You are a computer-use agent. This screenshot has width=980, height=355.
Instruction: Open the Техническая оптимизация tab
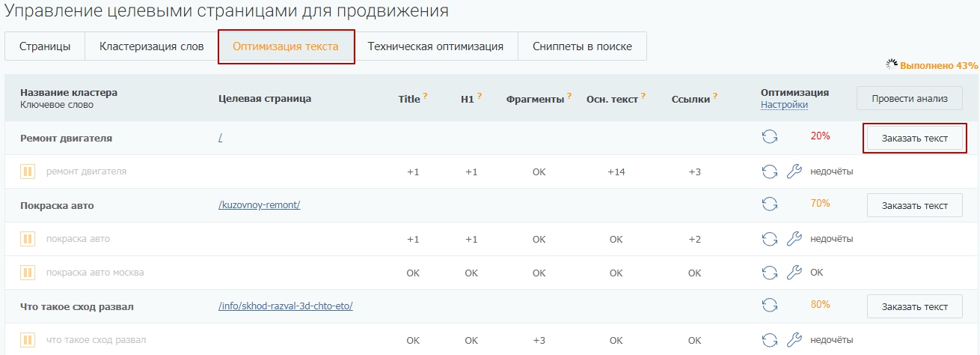point(435,46)
